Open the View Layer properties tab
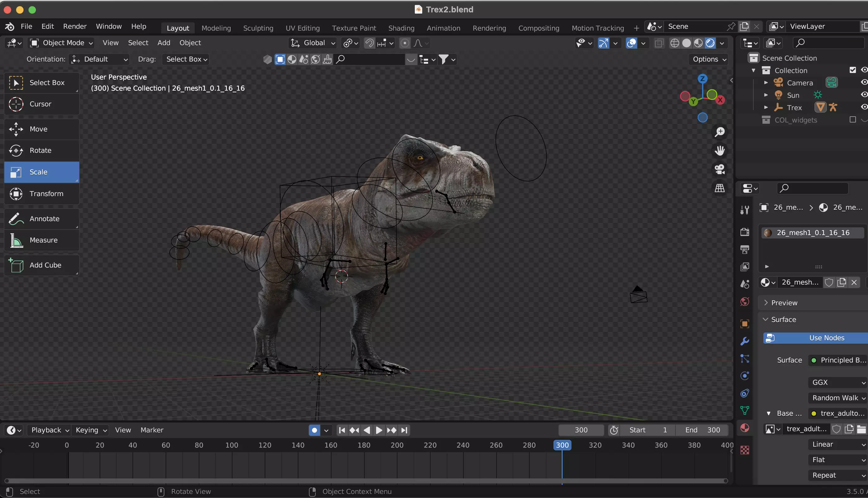Viewport: 868px width, 498px height. [744, 267]
